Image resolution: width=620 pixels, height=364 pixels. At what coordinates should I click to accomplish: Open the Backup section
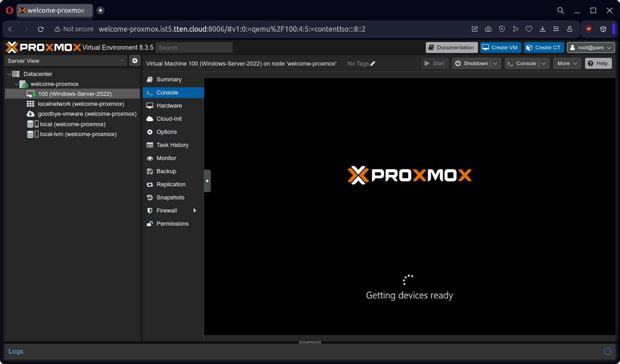173,171
